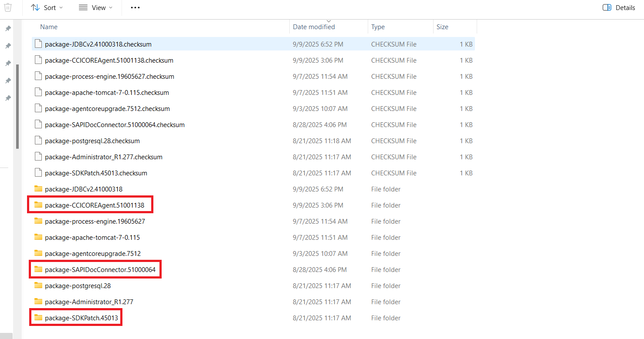Click folder name package-agentcoreupgrade.7512
The width and height of the screenshot is (644, 339).
click(93, 254)
